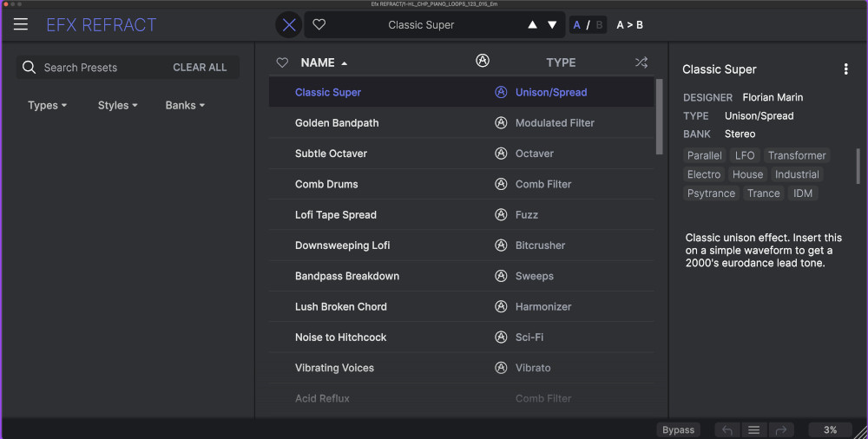Select the Golden Bandpath preset
The width and height of the screenshot is (868, 439).
[337, 123]
